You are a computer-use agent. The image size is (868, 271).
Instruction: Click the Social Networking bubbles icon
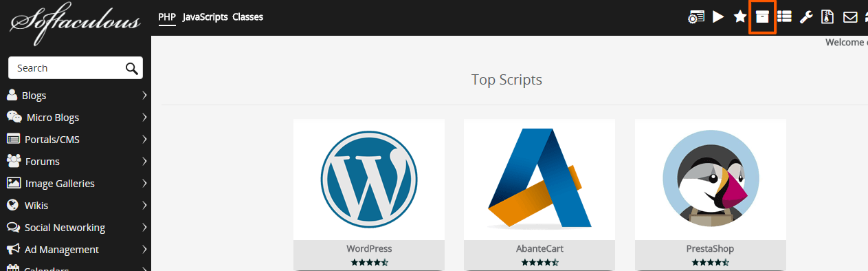coord(13,227)
